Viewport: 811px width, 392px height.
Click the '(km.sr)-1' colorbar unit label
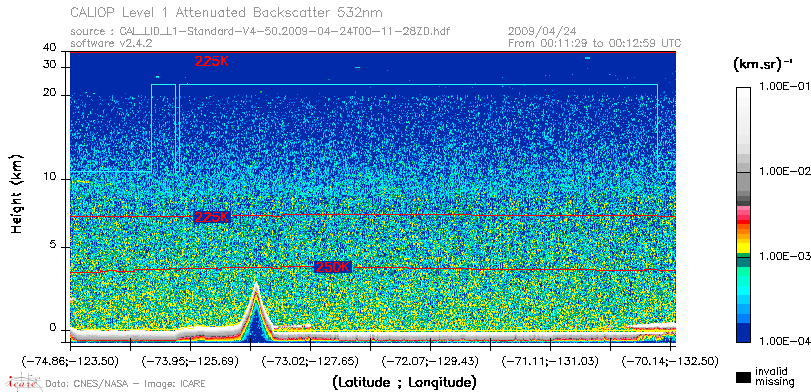tap(763, 65)
